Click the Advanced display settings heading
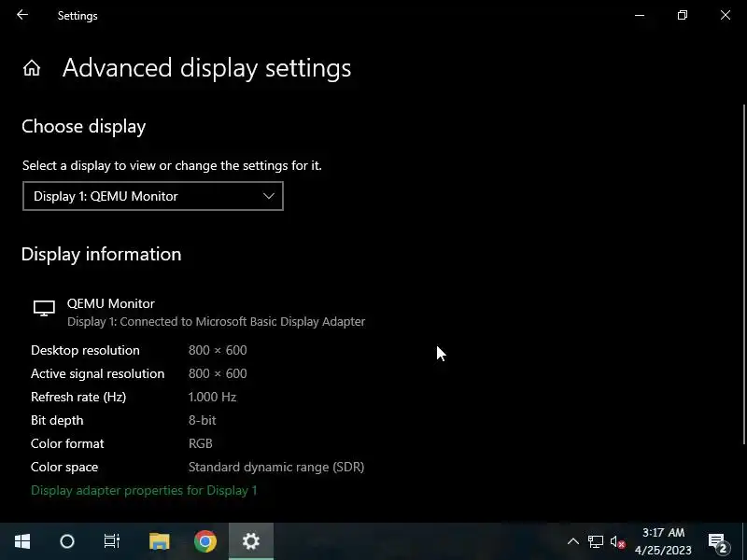Viewport: 747px width, 560px height. click(206, 68)
